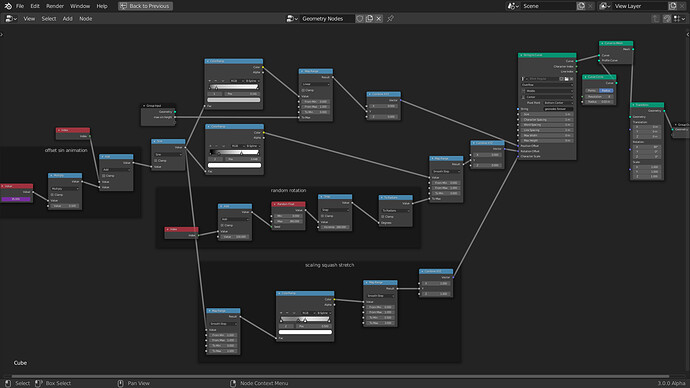
Task: Unlink the font with X in String to Curve
Action: click(571, 79)
